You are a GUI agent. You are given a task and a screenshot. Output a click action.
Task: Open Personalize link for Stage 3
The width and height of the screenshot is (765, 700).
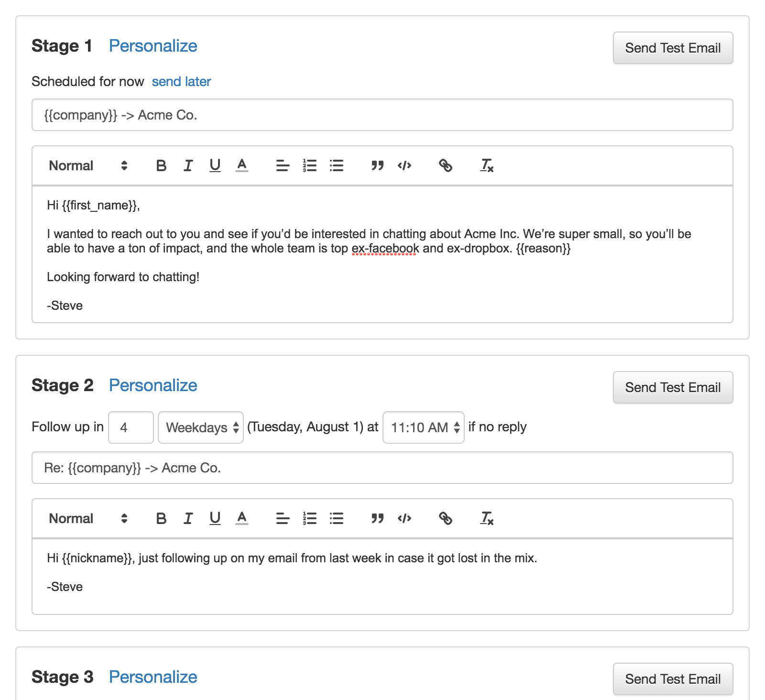153,677
